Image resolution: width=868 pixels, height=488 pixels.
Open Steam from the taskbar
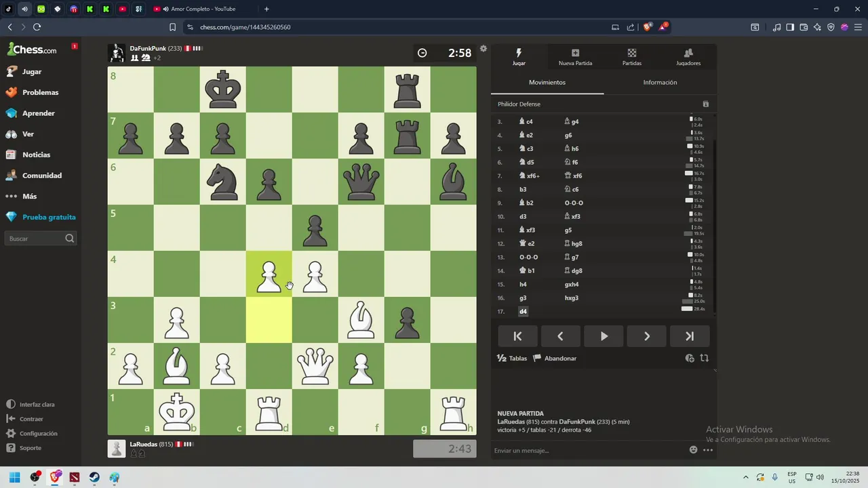click(x=94, y=477)
